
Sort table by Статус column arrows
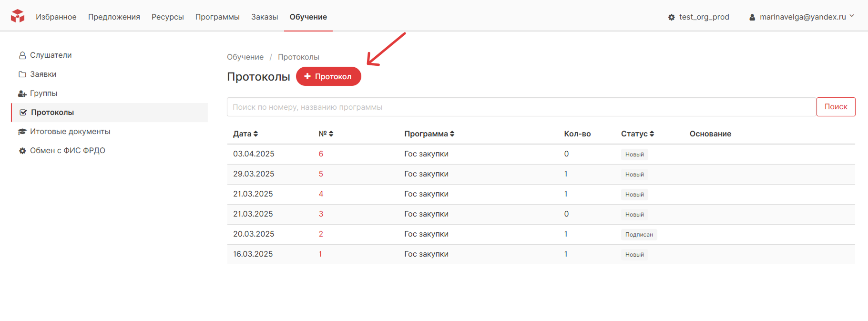point(652,134)
